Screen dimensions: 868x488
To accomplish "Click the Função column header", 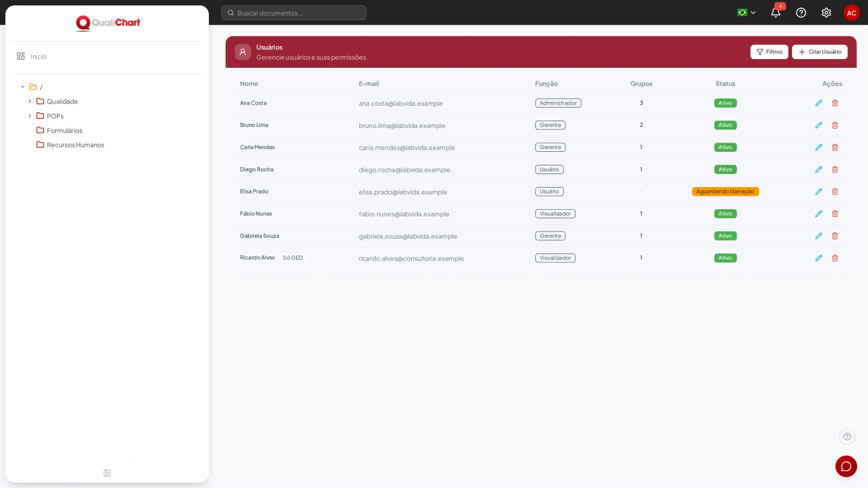I will point(546,84).
